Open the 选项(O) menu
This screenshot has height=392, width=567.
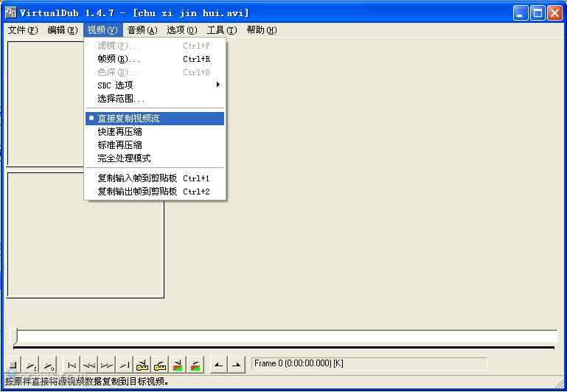click(182, 30)
